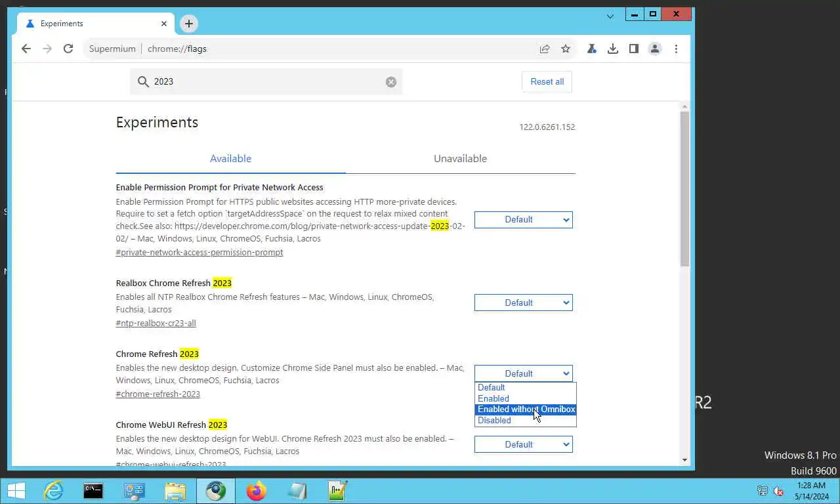The height and width of the screenshot is (504, 840).
Task: Open the #ntp-realbox-cr23-all link
Action: click(156, 324)
